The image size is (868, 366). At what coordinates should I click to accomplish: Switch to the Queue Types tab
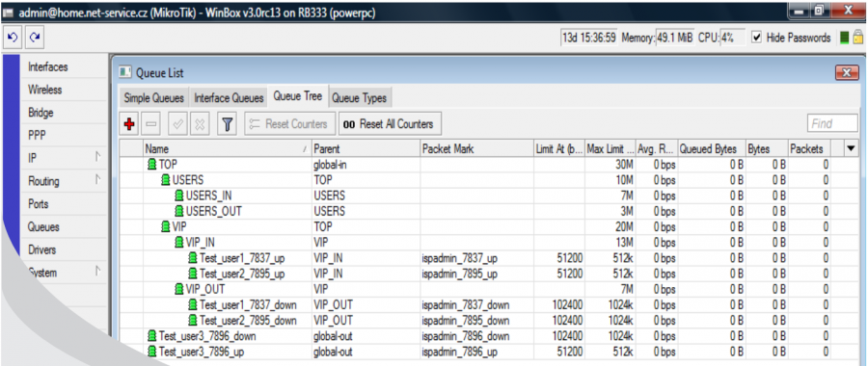coord(359,98)
